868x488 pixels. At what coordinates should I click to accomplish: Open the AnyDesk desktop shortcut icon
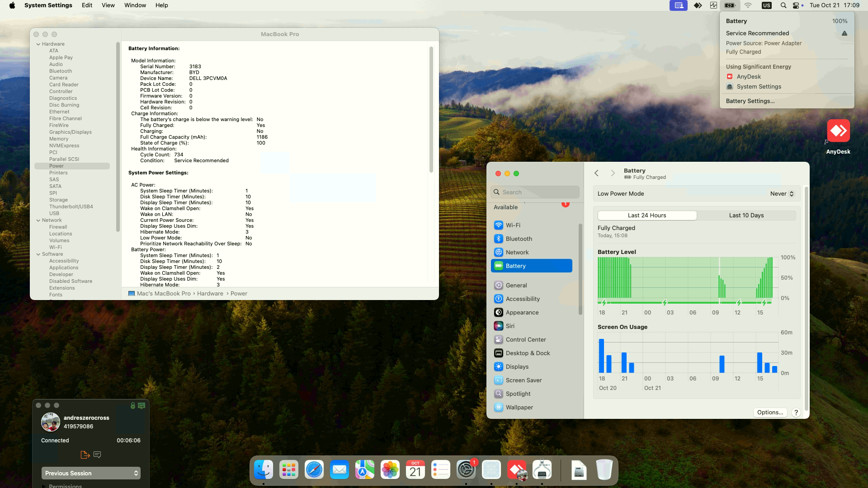(838, 131)
